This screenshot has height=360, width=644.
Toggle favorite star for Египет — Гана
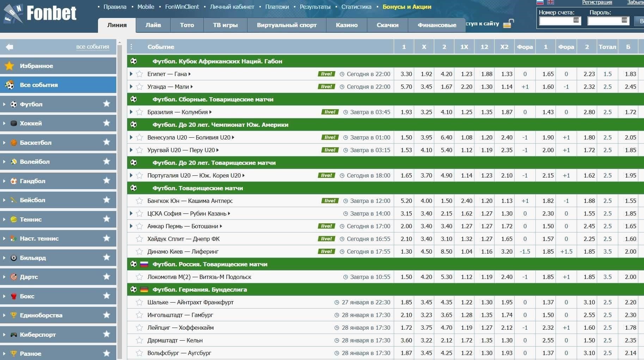coord(140,74)
